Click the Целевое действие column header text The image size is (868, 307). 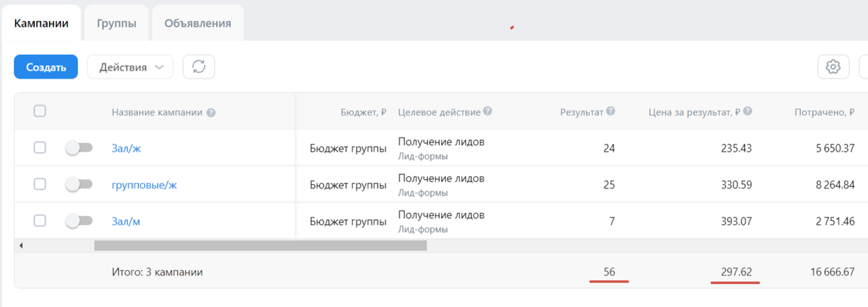[439, 112]
